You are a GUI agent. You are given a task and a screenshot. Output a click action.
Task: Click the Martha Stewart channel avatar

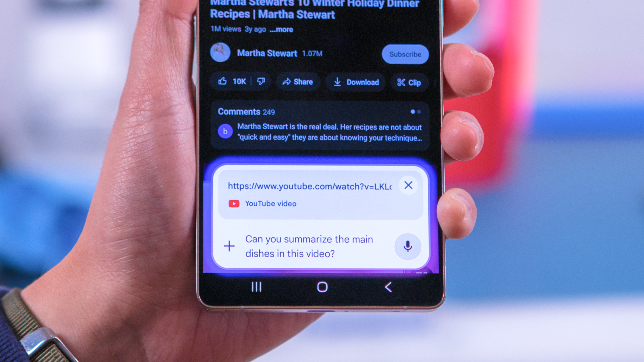220,54
